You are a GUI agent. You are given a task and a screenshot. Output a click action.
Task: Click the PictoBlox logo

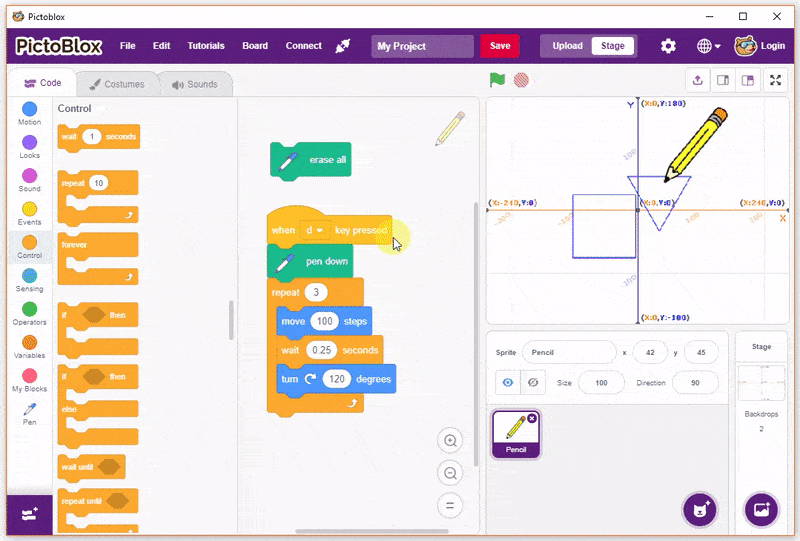coord(59,46)
